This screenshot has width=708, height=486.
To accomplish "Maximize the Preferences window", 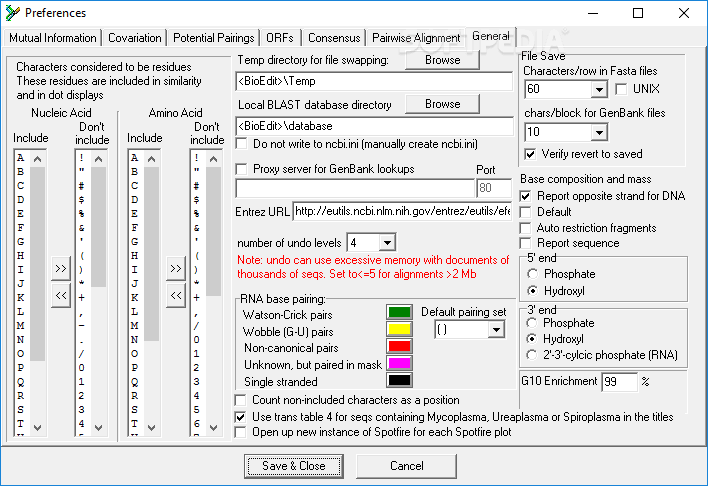I will point(638,13).
